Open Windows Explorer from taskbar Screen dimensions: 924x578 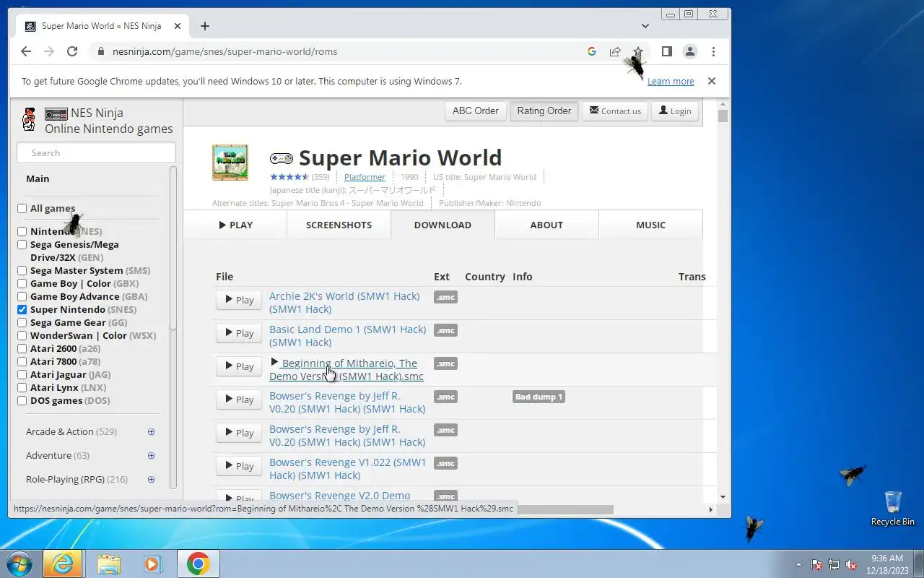click(x=108, y=564)
